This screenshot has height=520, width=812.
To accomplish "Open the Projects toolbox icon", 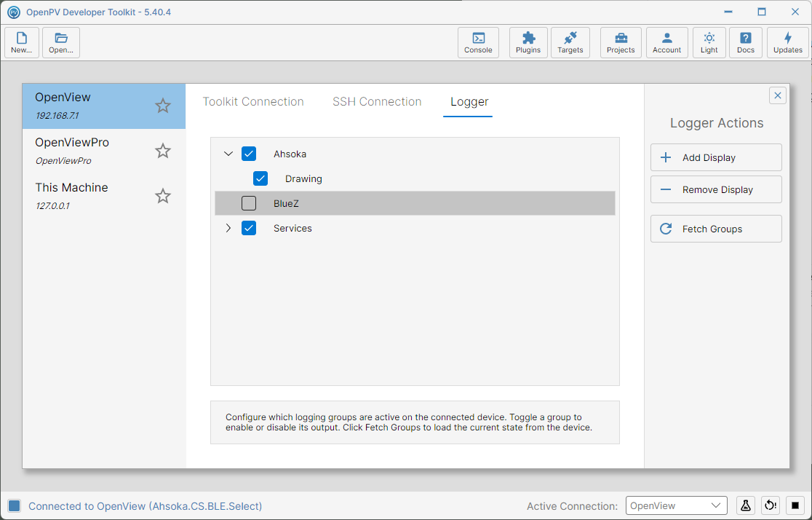I will click(621, 42).
